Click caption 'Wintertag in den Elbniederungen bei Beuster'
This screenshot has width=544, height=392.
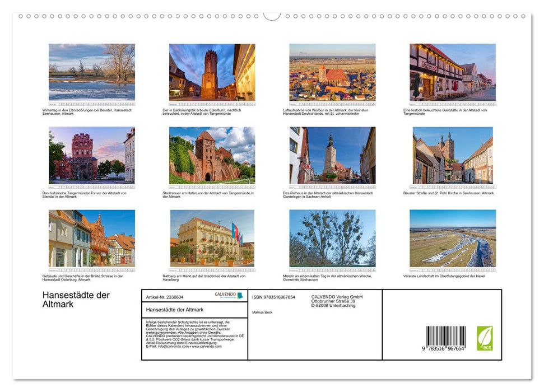coord(87,111)
